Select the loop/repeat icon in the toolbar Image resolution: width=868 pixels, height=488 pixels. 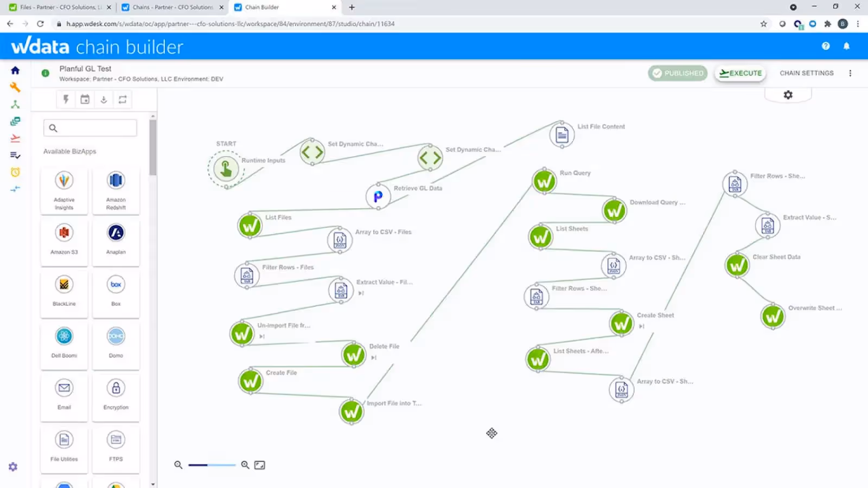[123, 99]
